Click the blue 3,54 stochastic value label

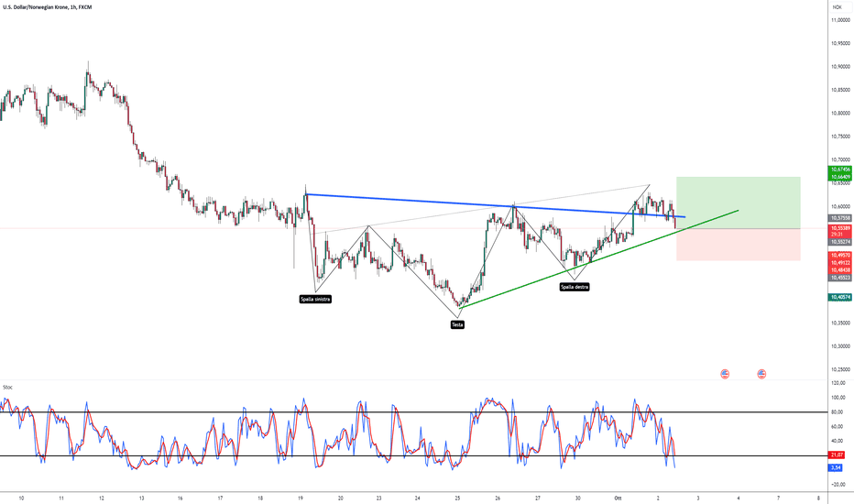point(836,467)
